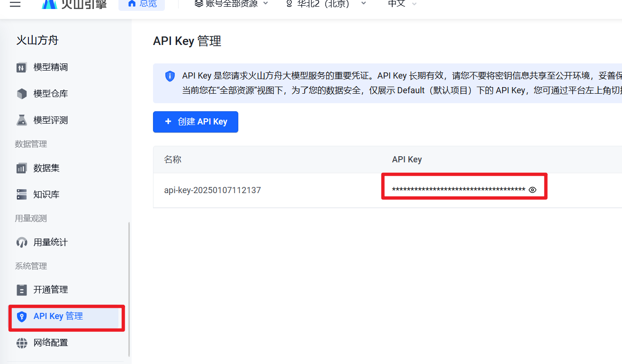This screenshot has width=622, height=364.
Task: Click the 开通管理 document icon
Action: click(22, 290)
